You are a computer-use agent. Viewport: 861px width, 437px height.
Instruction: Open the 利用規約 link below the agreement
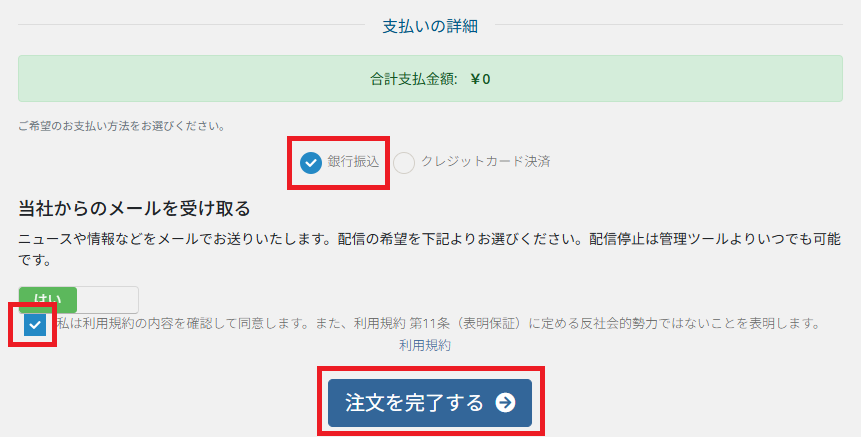point(425,345)
